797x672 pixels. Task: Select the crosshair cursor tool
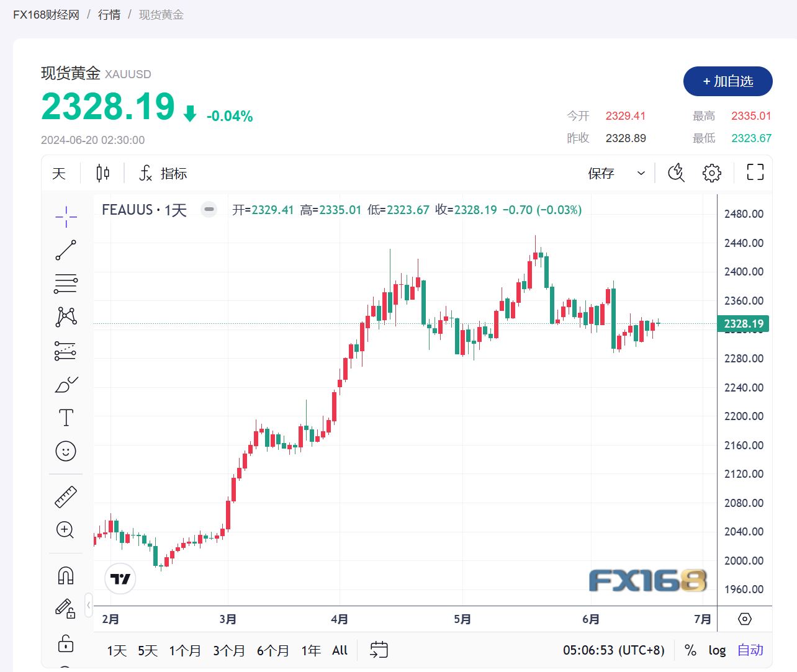pyautogui.click(x=66, y=217)
